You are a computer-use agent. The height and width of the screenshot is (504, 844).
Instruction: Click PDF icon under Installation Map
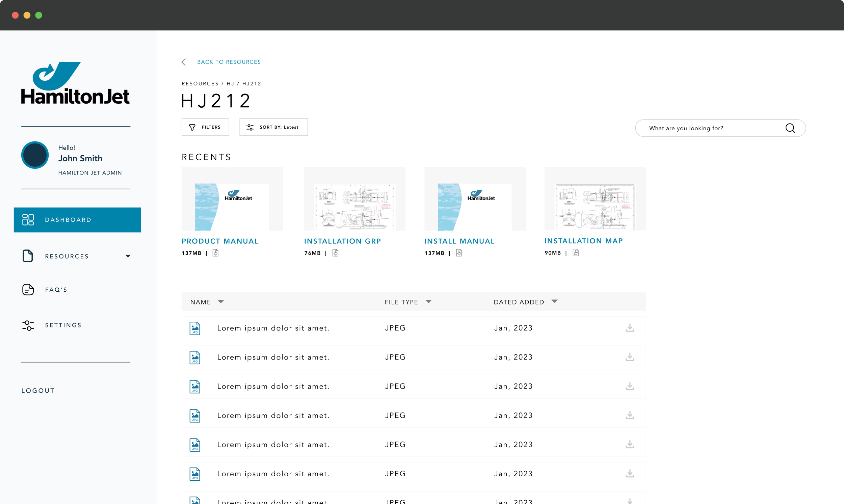pos(575,253)
